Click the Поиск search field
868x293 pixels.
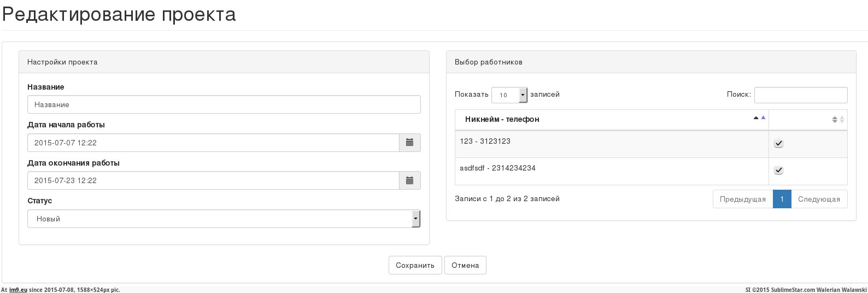pyautogui.click(x=800, y=95)
